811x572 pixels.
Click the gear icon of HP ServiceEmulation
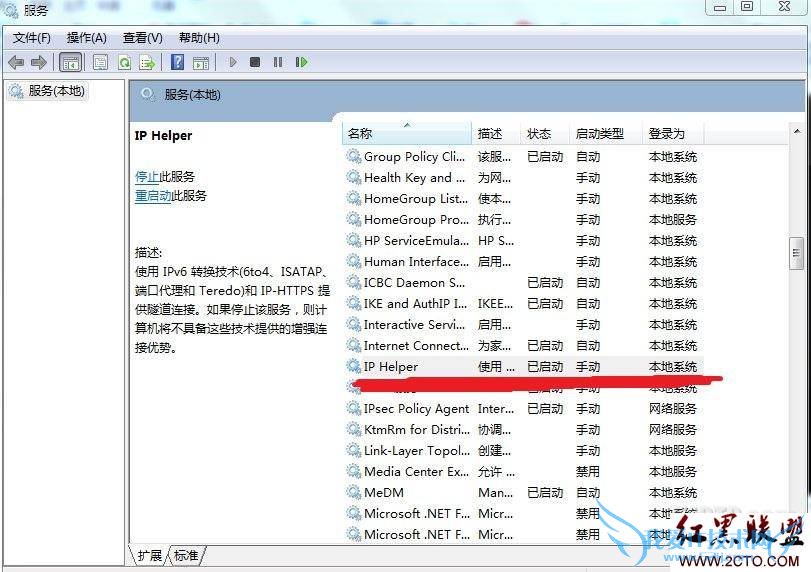tap(354, 240)
